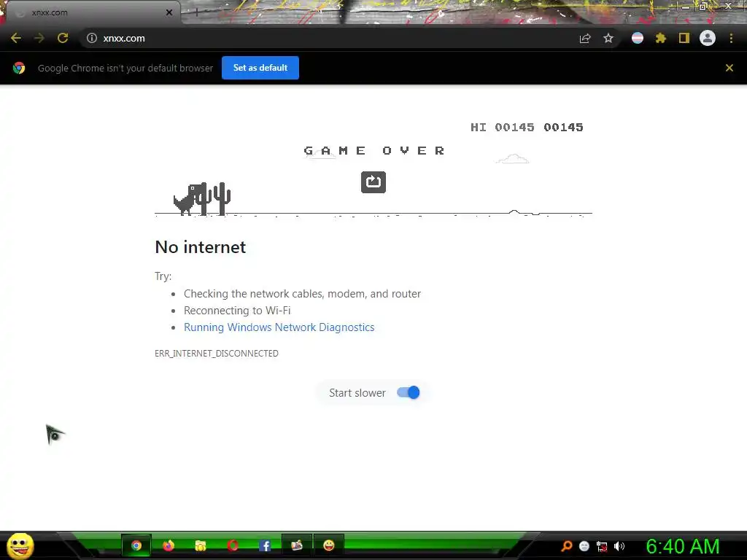This screenshot has height=560, width=747.
Task: Open site information icon beside the URL
Action: (91, 38)
